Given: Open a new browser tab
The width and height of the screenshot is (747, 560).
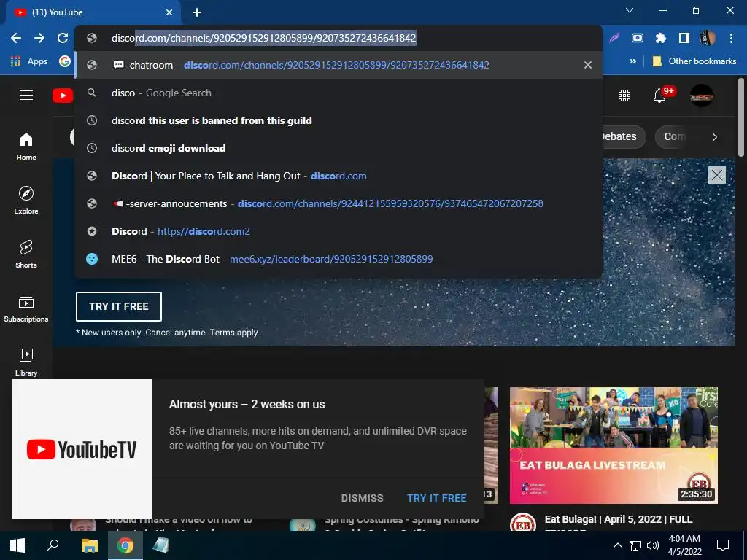Looking at the screenshot, I should [x=197, y=12].
